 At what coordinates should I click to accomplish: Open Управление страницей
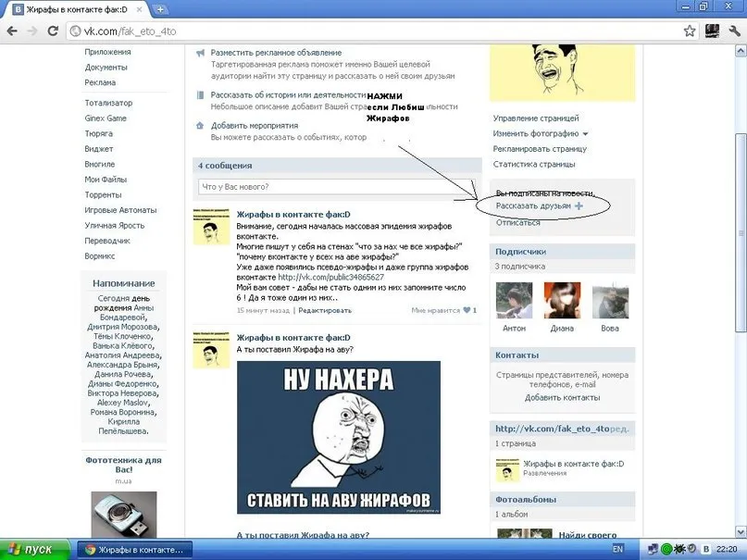click(536, 118)
